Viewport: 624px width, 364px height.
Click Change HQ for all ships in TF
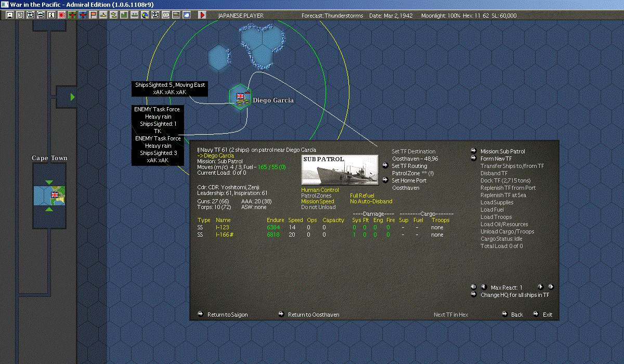tap(515, 295)
